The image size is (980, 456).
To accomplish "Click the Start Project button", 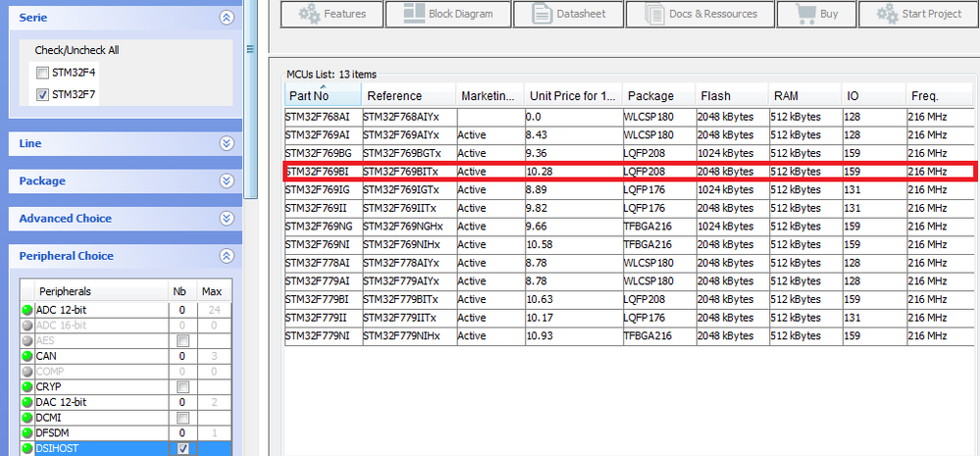I will coord(918,14).
